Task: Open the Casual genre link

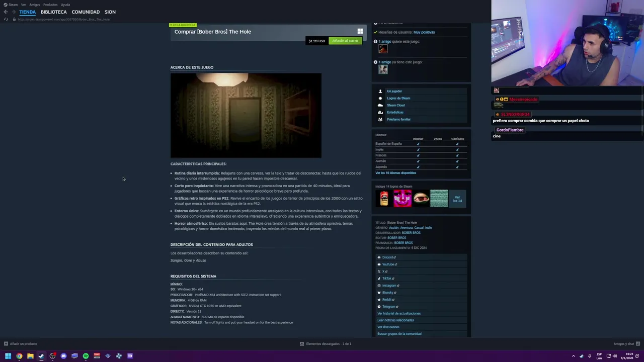Action: click(x=419, y=228)
